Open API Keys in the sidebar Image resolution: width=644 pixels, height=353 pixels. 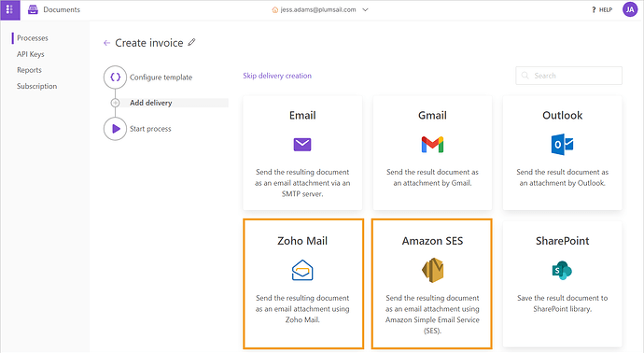pyautogui.click(x=31, y=54)
